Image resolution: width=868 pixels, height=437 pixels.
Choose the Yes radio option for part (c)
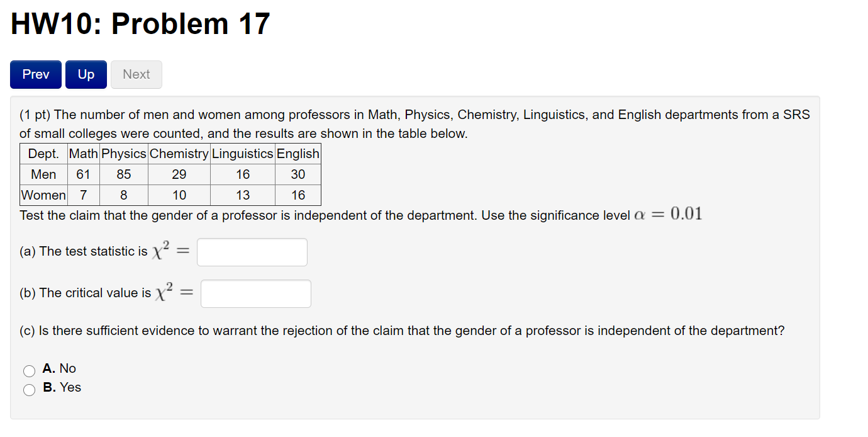(29, 390)
